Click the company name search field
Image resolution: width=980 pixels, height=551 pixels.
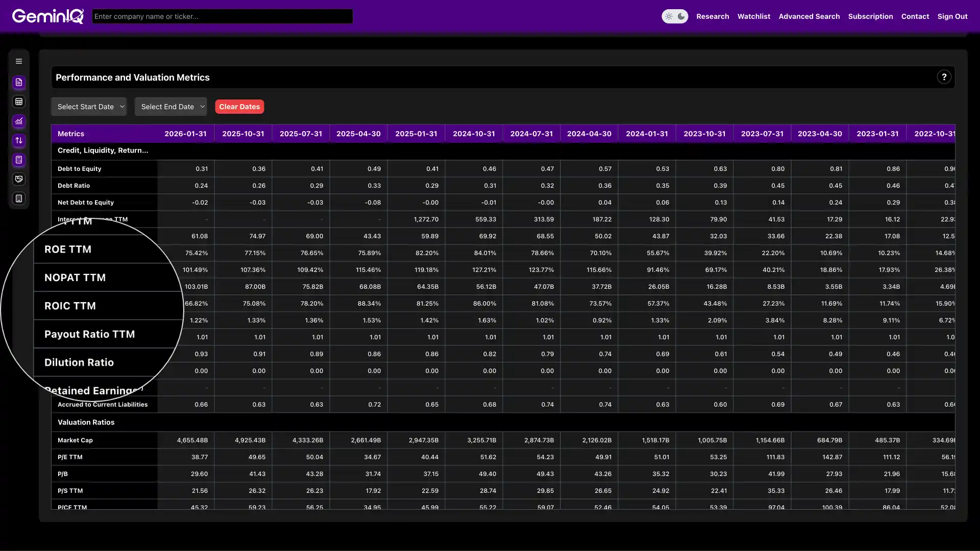222,16
